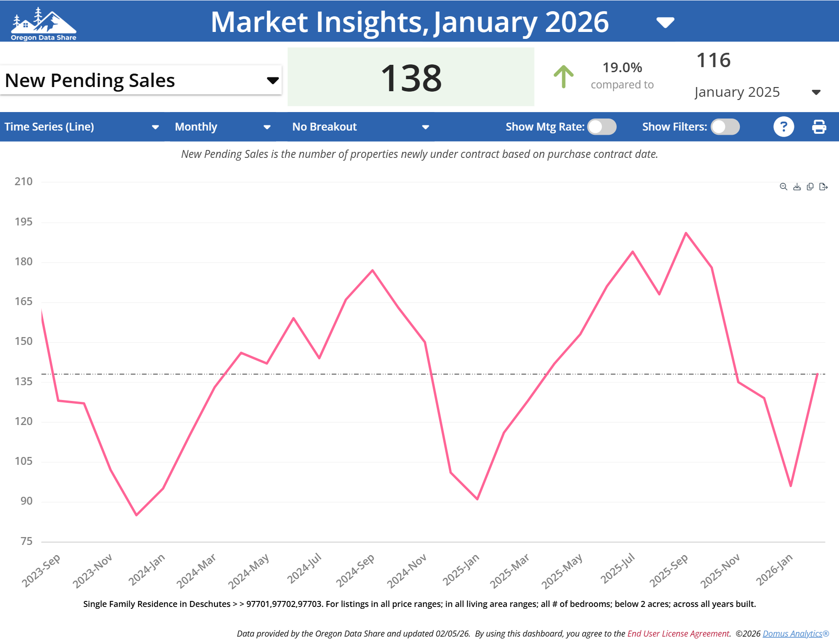Screen dimensions: 839x644
Task: Click the pink trend line on the chart
Action: [372, 270]
